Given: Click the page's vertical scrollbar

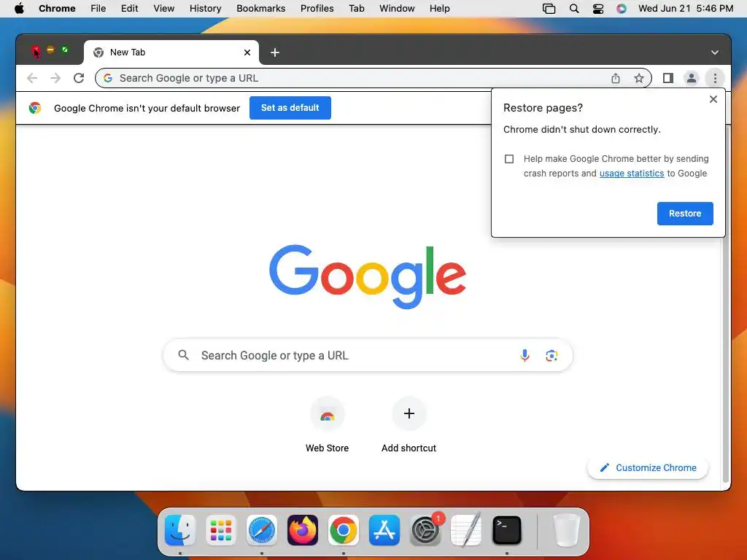Looking at the screenshot, I should point(726,305).
